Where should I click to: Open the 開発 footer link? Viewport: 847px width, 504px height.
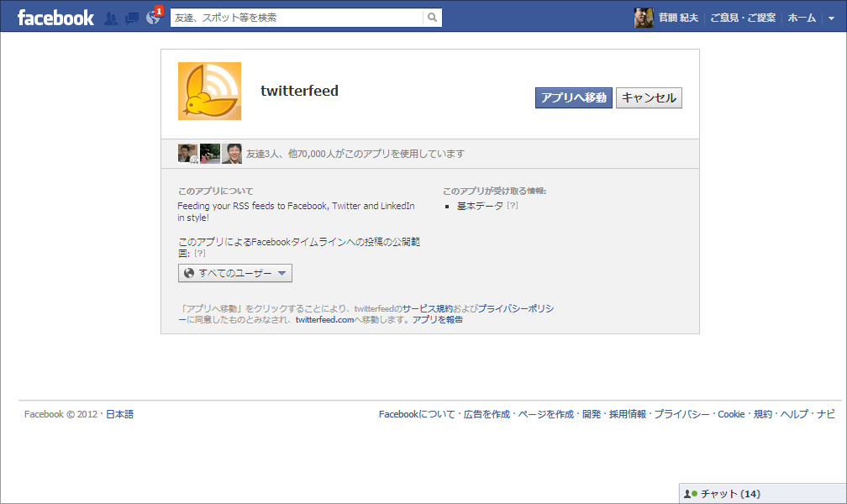[x=592, y=414]
